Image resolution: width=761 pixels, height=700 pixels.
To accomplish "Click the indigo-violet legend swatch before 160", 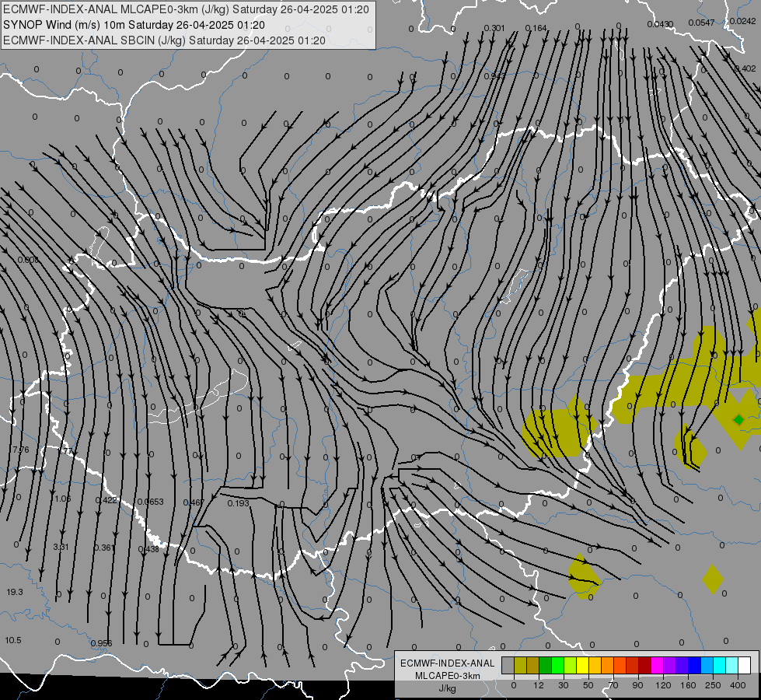I will tap(682, 665).
